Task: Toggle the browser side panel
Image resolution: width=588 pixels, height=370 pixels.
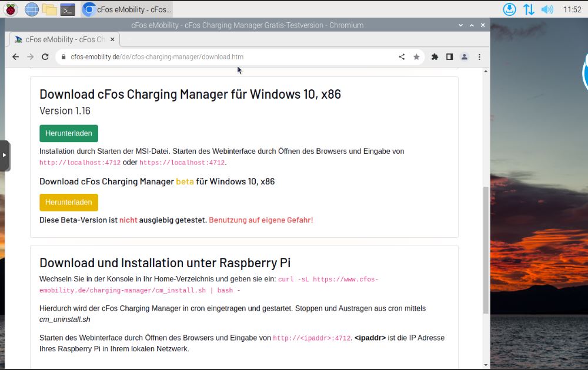Action: [x=449, y=57]
